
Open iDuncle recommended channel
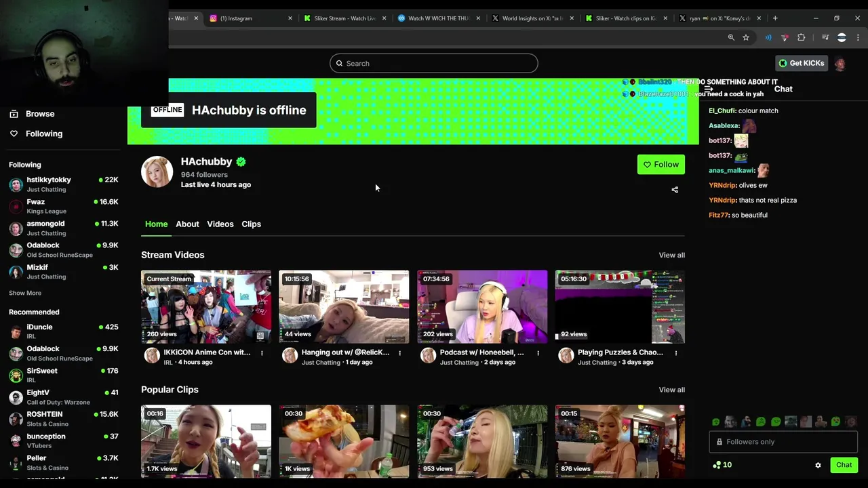pyautogui.click(x=64, y=331)
